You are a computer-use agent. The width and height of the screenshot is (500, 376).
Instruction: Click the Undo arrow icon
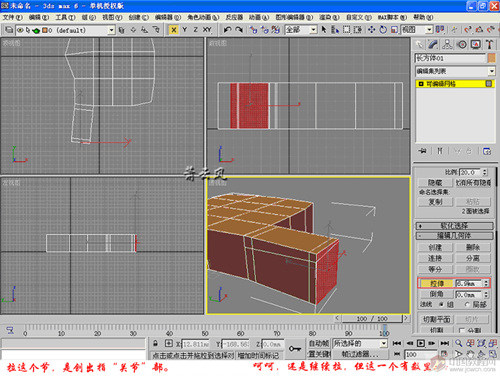click(228, 30)
